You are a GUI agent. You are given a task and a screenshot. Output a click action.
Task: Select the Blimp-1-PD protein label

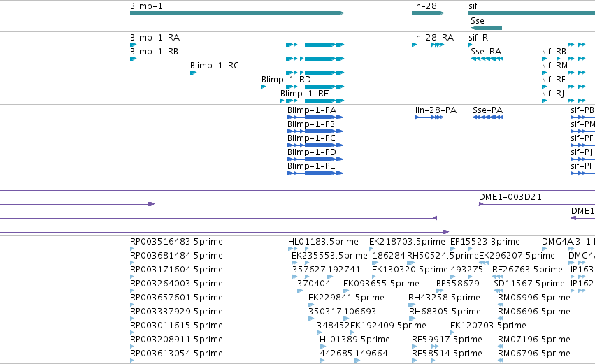pyautogui.click(x=312, y=152)
